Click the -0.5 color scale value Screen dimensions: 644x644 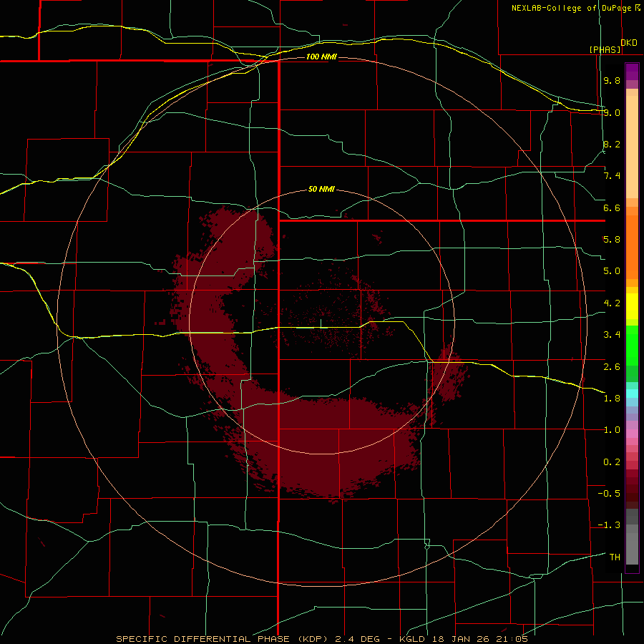(x=609, y=494)
